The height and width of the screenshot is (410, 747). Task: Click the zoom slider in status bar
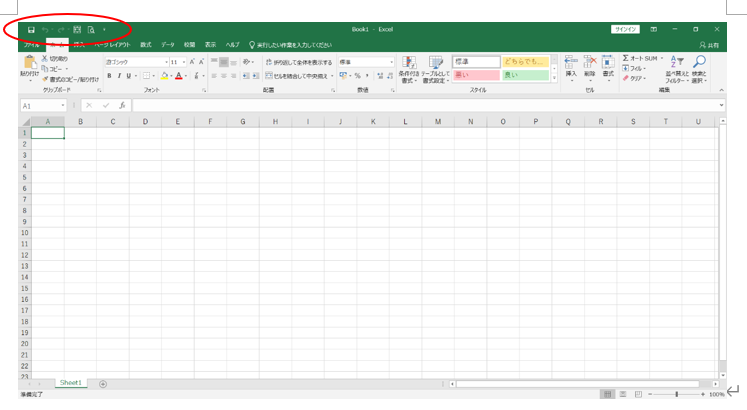(676, 394)
